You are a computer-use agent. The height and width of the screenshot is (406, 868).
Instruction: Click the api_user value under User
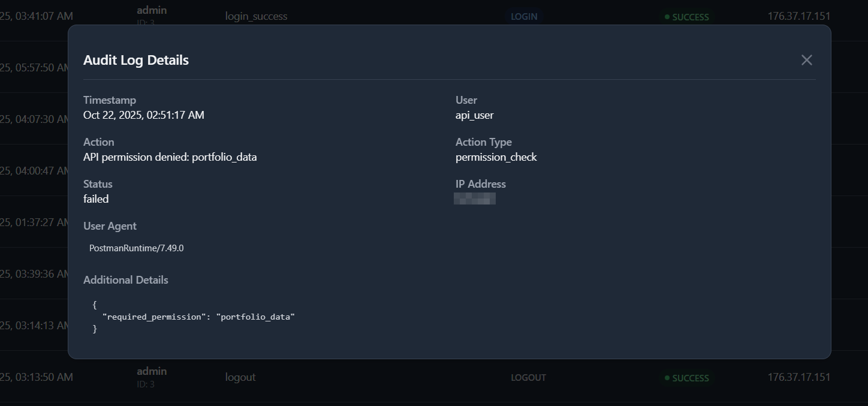(474, 115)
